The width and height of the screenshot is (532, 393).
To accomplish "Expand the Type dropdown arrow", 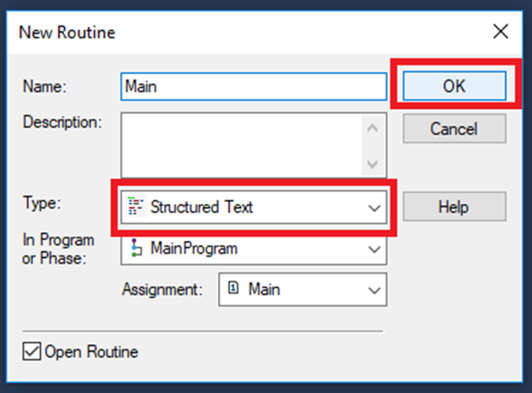I will pyautogui.click(x=374, y=207).
